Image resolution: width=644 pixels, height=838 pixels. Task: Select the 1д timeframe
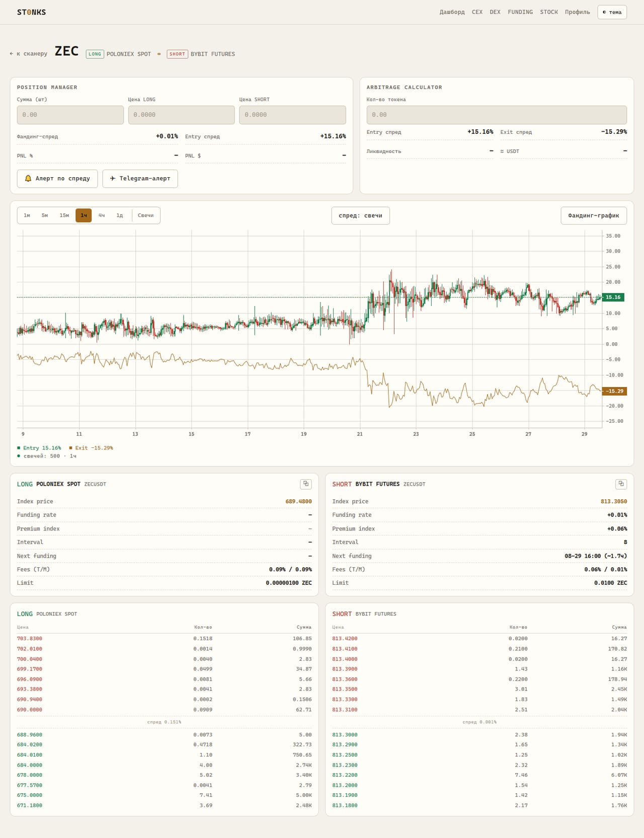(x=120, y=215)
